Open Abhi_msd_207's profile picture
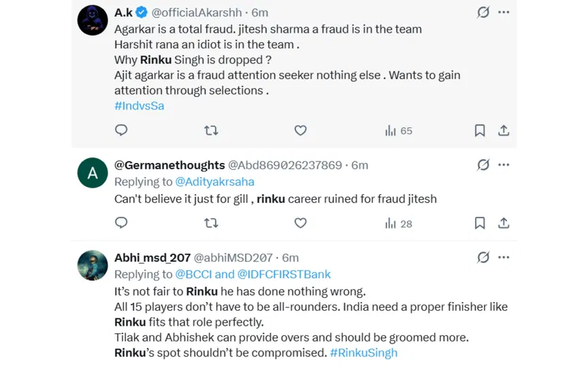This screenshot has width=588, height=368. [93, 266]
